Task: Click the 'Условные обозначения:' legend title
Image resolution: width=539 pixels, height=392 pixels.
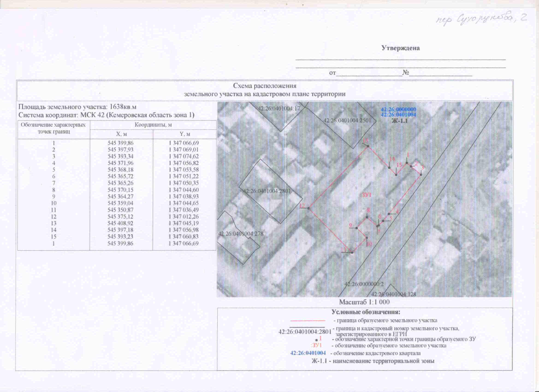Action: pyautogui.click(x=366, y=312)
